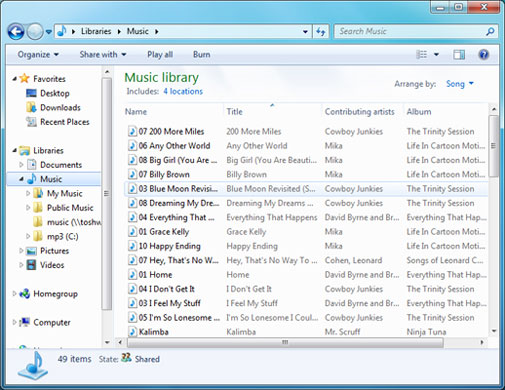Select the mp3 (C:) folder
Screen dimensions: 505x390
click(x=63, y=236)
